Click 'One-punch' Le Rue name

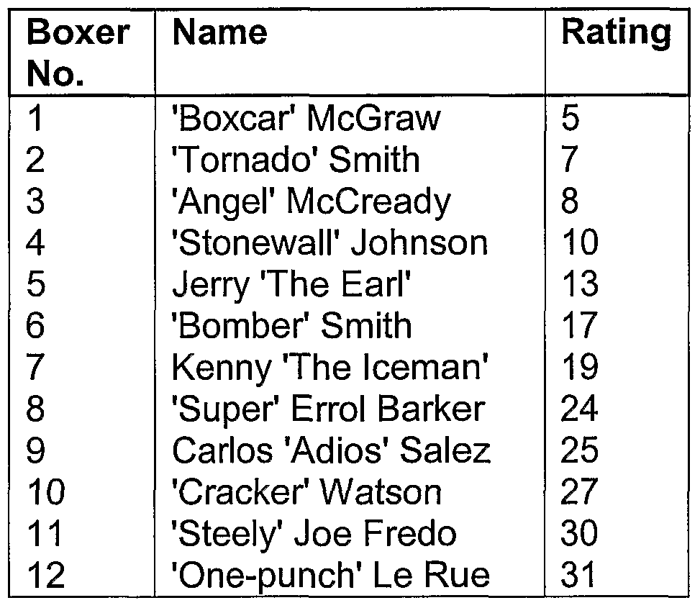coord(331,576)
